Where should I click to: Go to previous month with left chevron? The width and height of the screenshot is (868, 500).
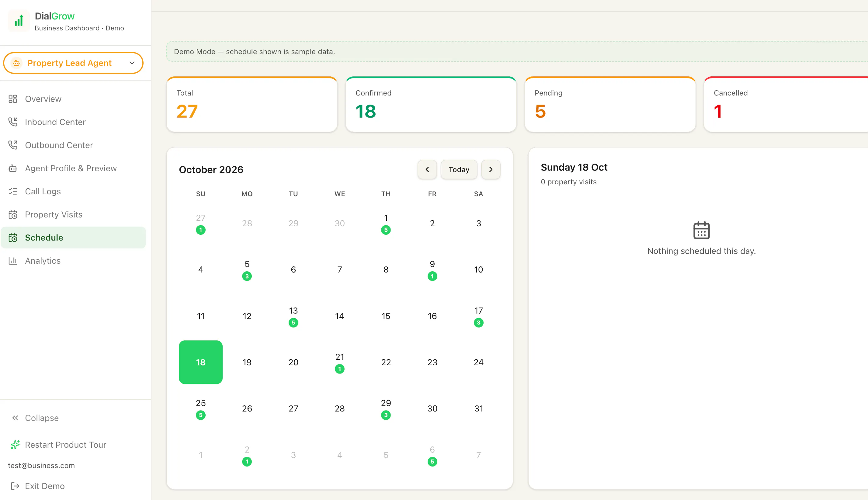(427, 169)
